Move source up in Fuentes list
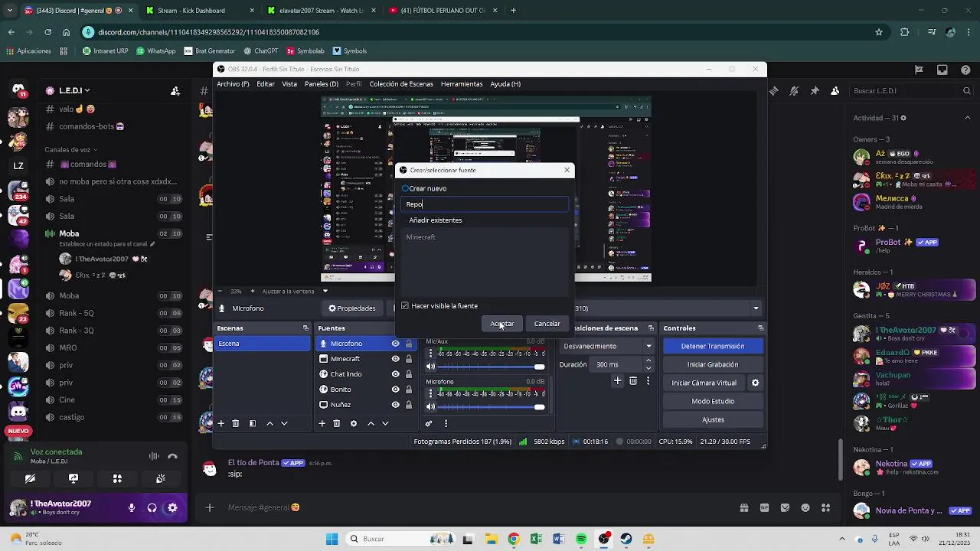 click(x=371, y=423)
